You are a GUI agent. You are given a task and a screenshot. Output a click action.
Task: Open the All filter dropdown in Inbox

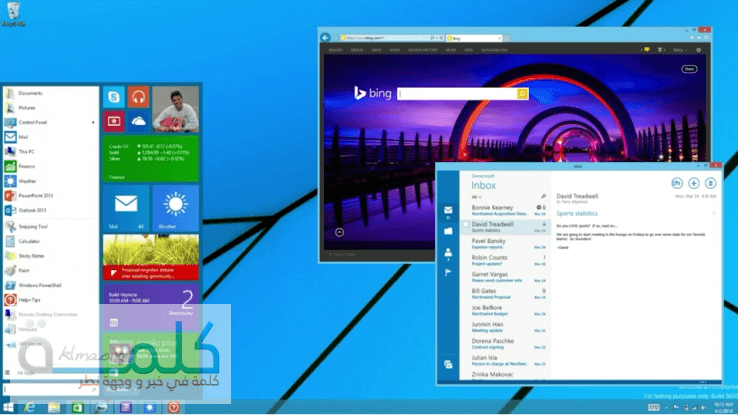coord(477,197)
